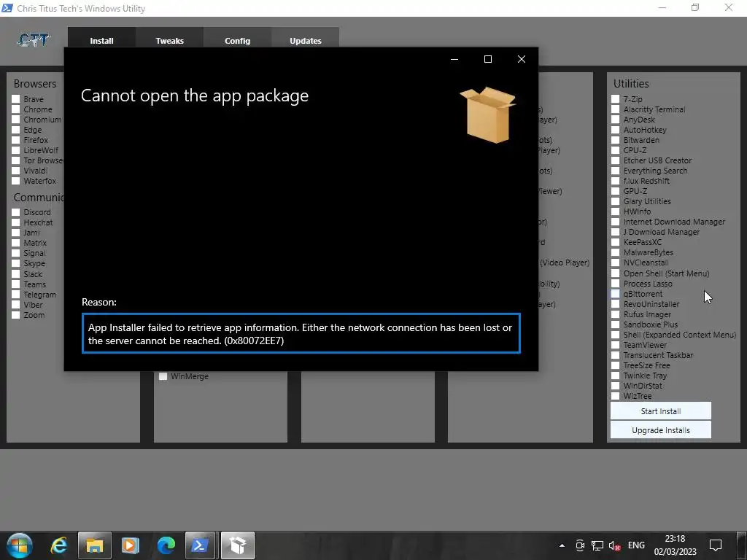The image size is (747, 560).
Task: Select the WizTree checkbox
Action: pyautogui.click(x=616, y=396)
